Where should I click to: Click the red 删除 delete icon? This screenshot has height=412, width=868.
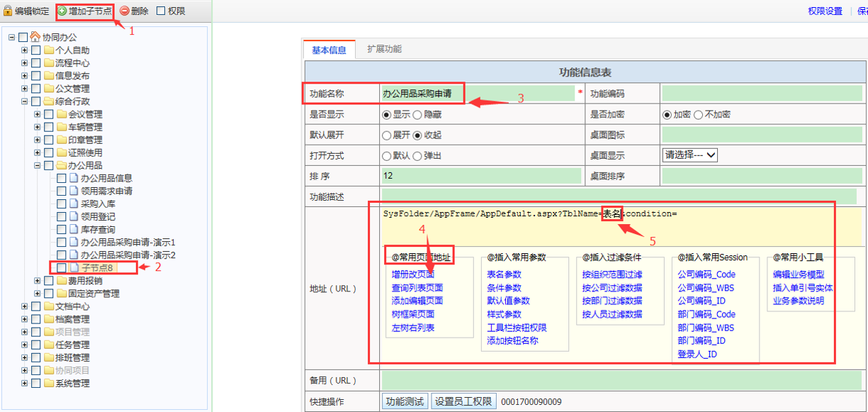tap(124, 11)
